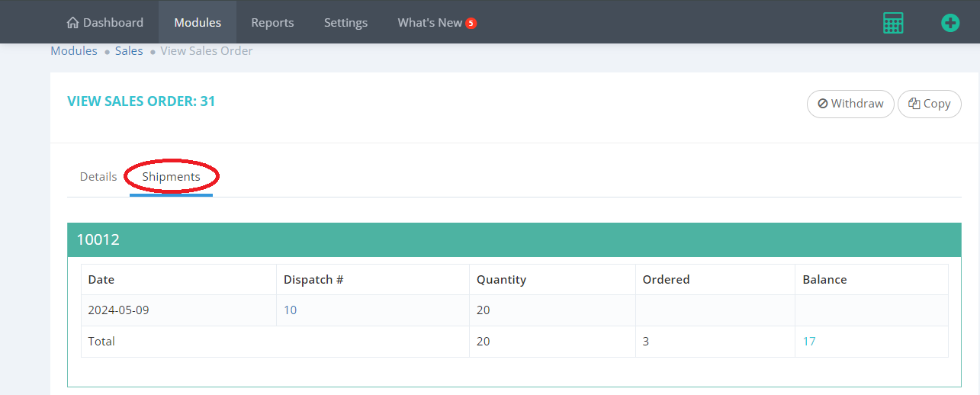Image resolution: width=980 pixels, height=395 pixels.
Task: Click the Dashboard home icon
Action: [73, 23]
